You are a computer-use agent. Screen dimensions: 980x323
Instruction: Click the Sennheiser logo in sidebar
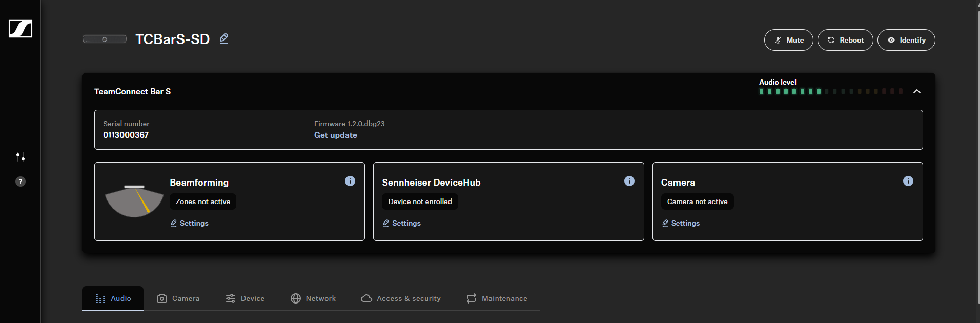pos(21,29)
